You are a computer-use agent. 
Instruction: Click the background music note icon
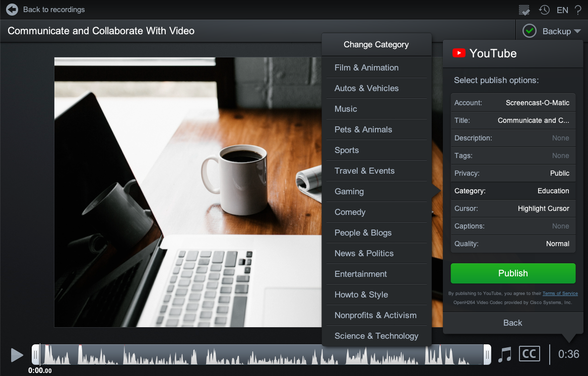tap(505, 354)
